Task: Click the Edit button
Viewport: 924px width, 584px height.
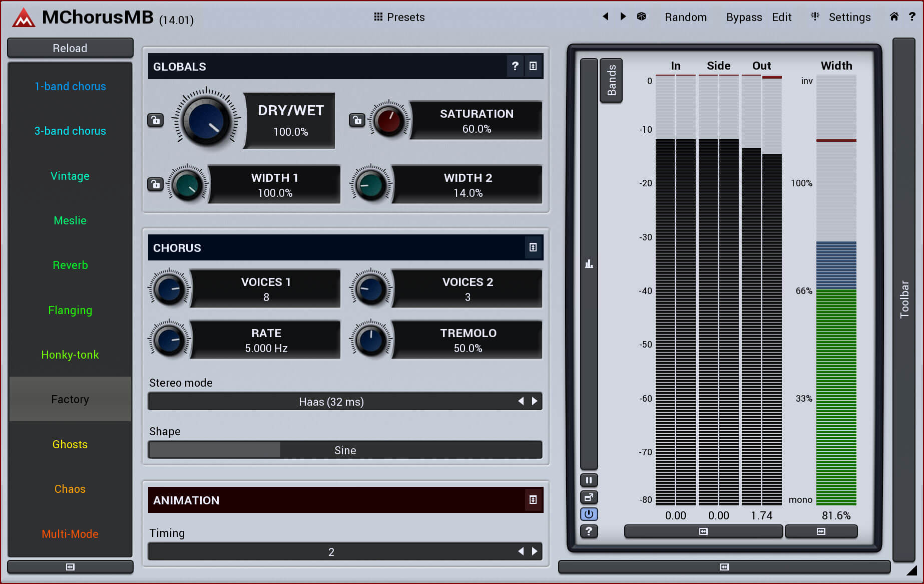Action: click(x=781, y=17)
